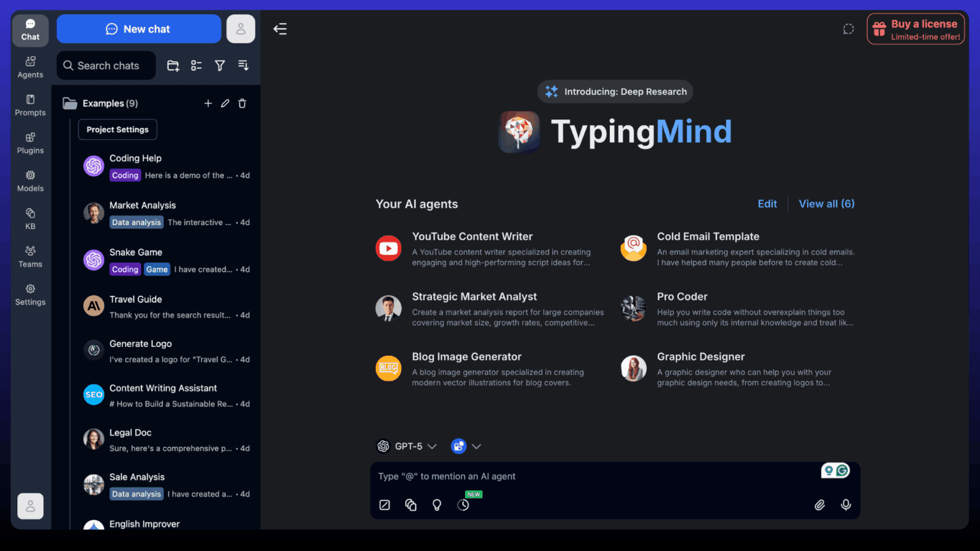Click the new folder icon beside search
The height and width of the screenshot is (551, 980).
(x=173, y=66)
